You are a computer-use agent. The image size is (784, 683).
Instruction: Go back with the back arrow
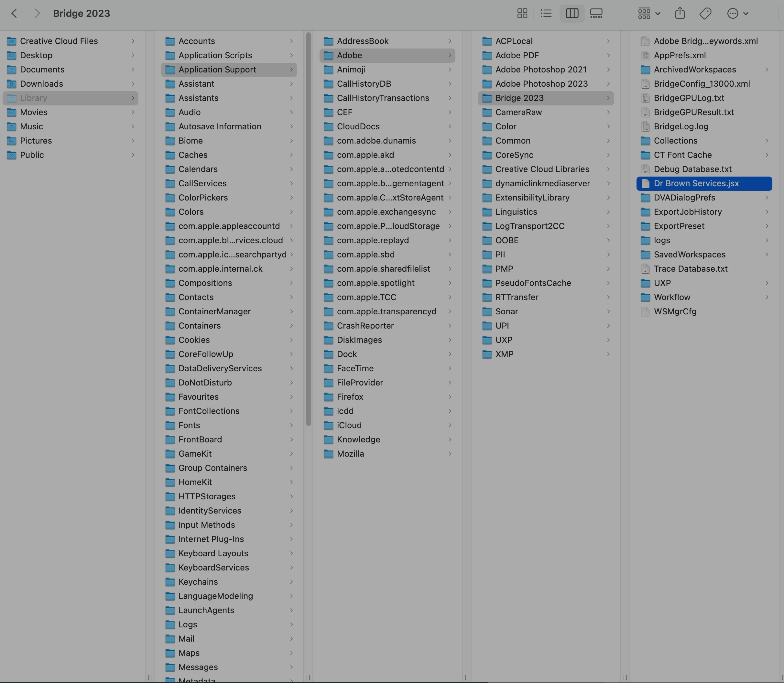point(14,13)
